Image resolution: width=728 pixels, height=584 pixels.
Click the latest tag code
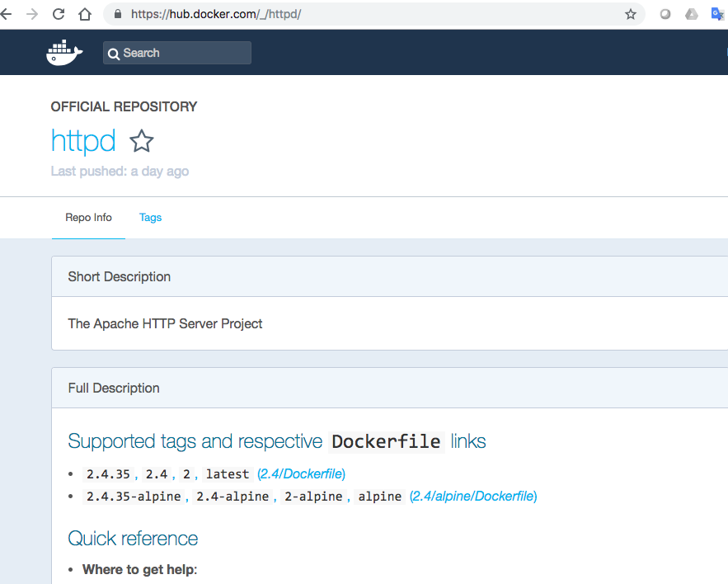pos(228,474)
